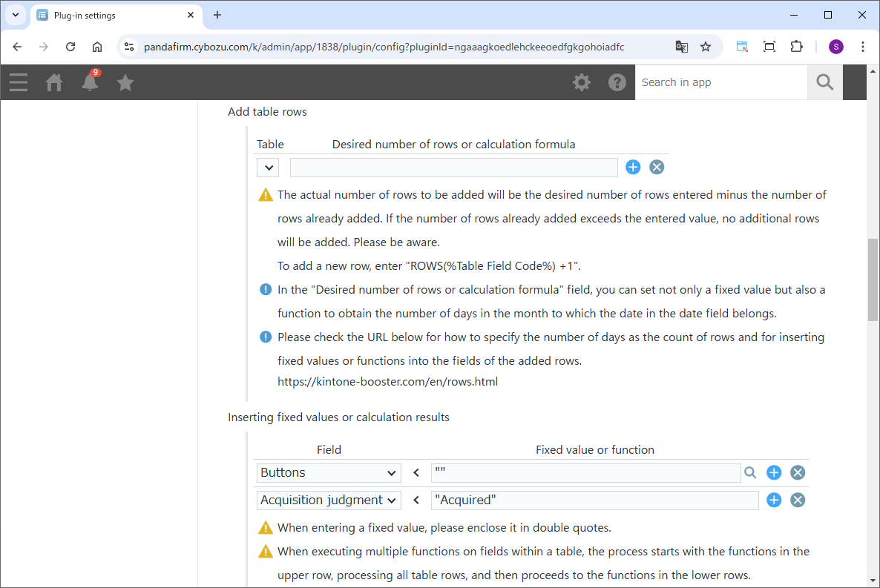Open the app settings gear icon
Viewport: 880px width, 588px height.
[582, 82]
